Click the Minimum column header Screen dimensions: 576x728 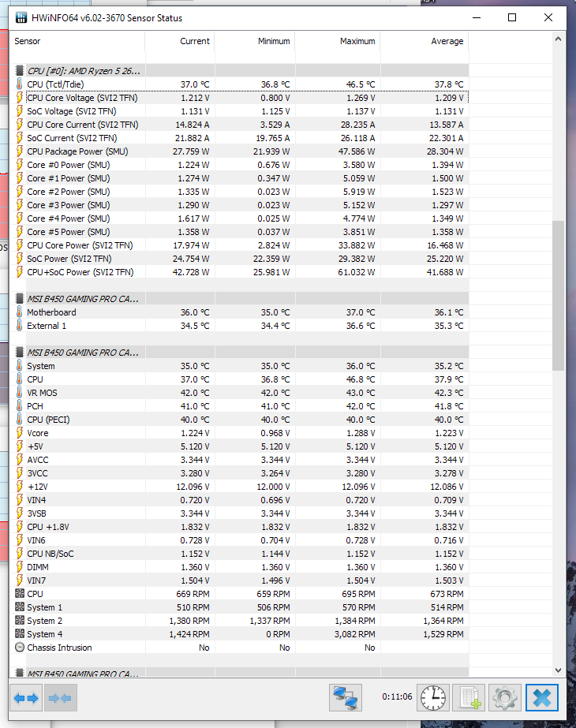tap(255, 41)
